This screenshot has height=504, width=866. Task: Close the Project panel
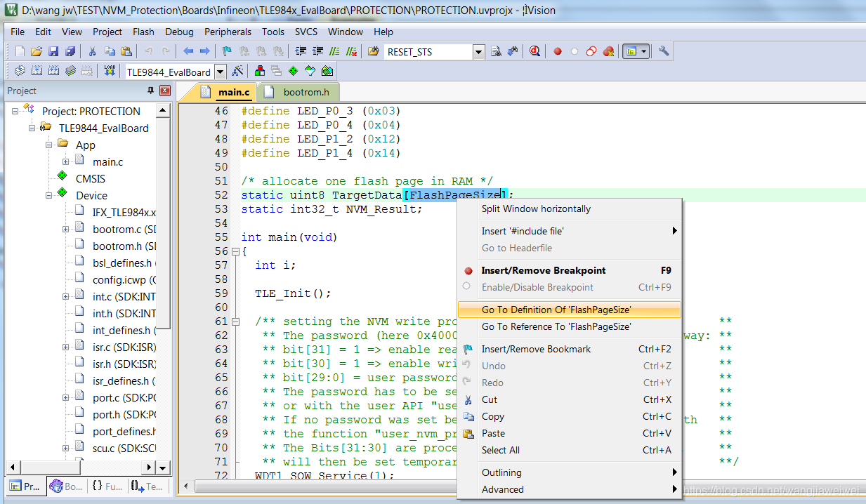pos(165,91)
